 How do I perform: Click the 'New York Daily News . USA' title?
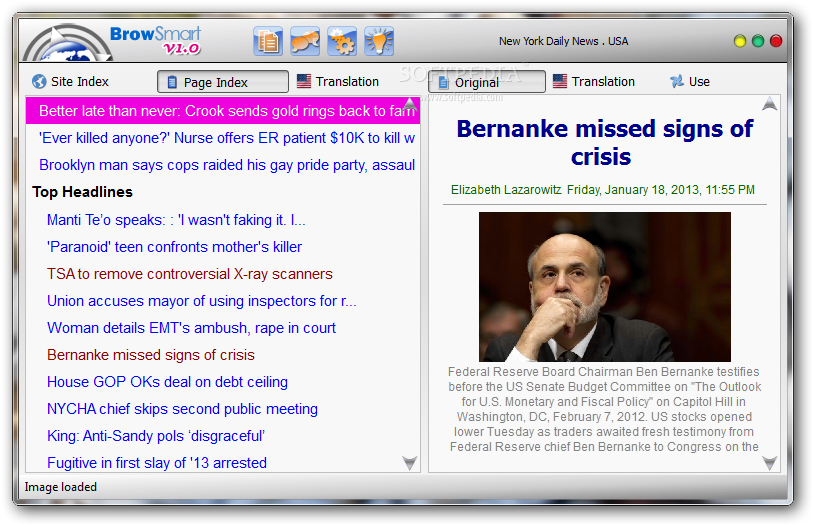pos(563,41)
